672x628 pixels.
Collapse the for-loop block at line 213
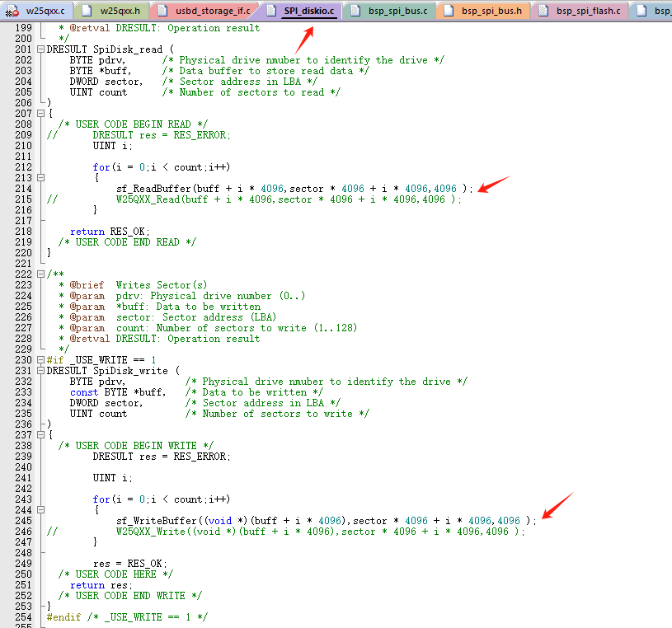[40, 178]
